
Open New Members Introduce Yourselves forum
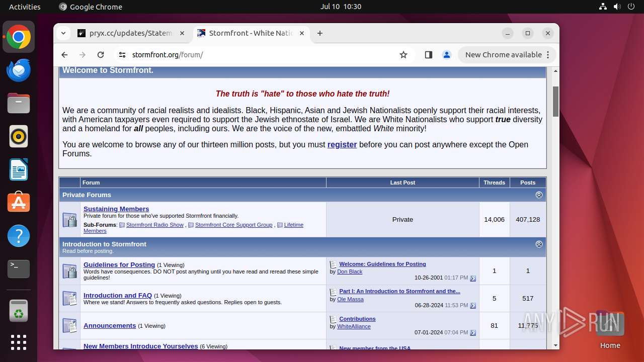141,346
